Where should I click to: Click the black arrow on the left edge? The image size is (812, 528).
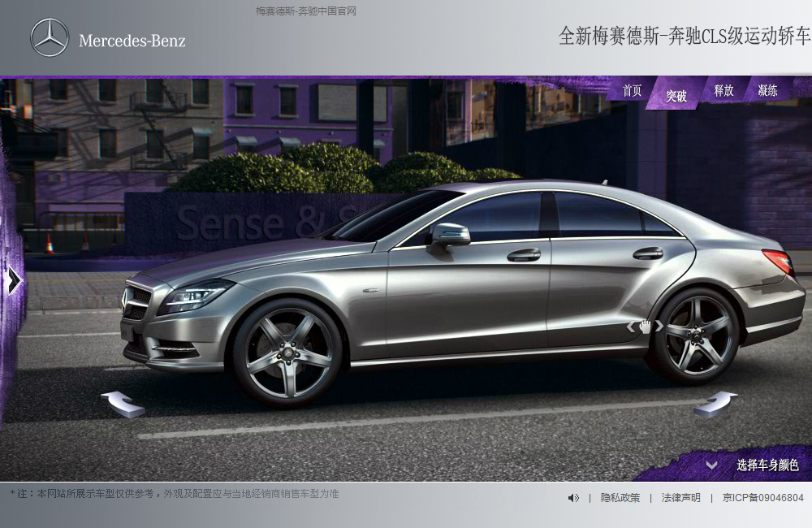13,280
